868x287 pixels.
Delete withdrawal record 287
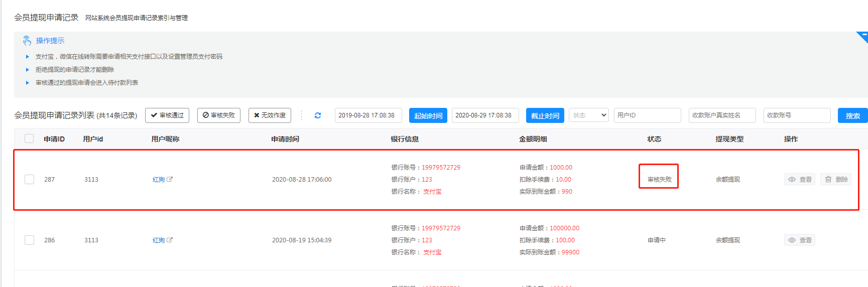[836, 179]
